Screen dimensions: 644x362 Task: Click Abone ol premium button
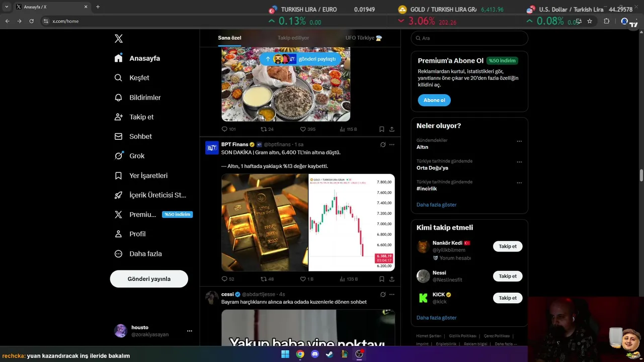click(434, 100)
